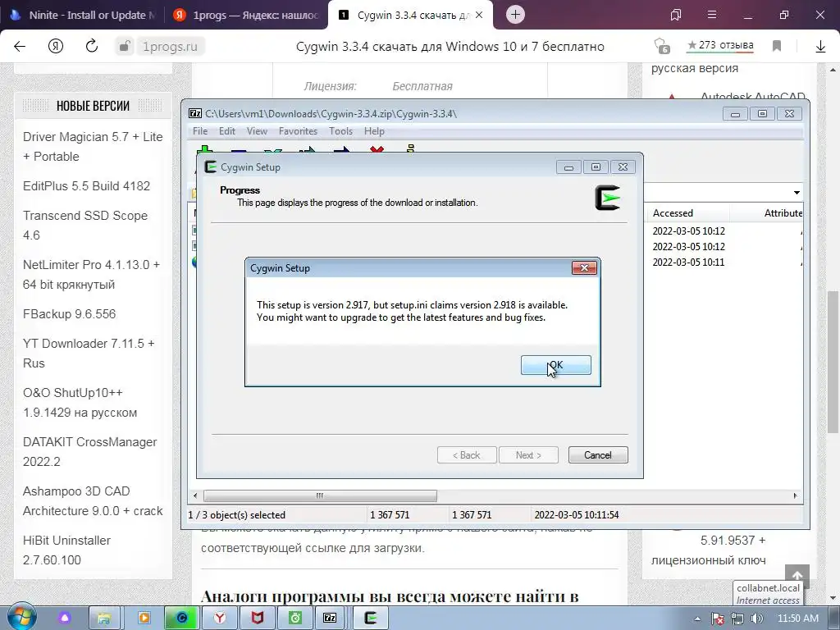Open McAfee from the taskbar
This screenshot has width=840, height=630.
257,619
